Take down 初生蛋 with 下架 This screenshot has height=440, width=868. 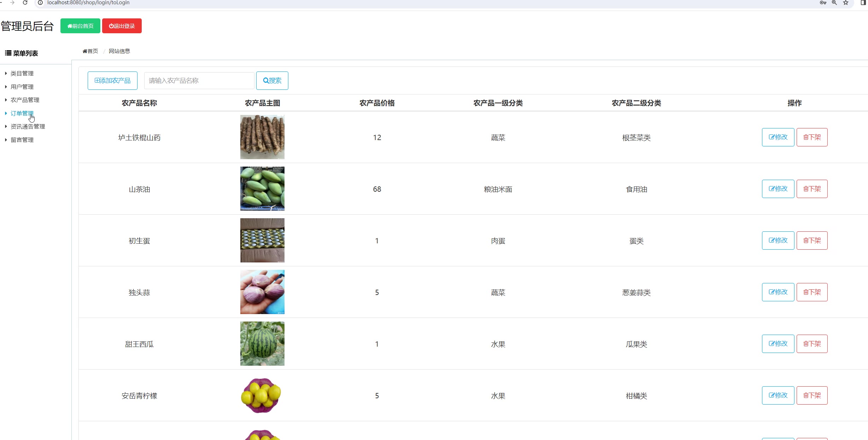pyautogui.click(x=812, y=241)
